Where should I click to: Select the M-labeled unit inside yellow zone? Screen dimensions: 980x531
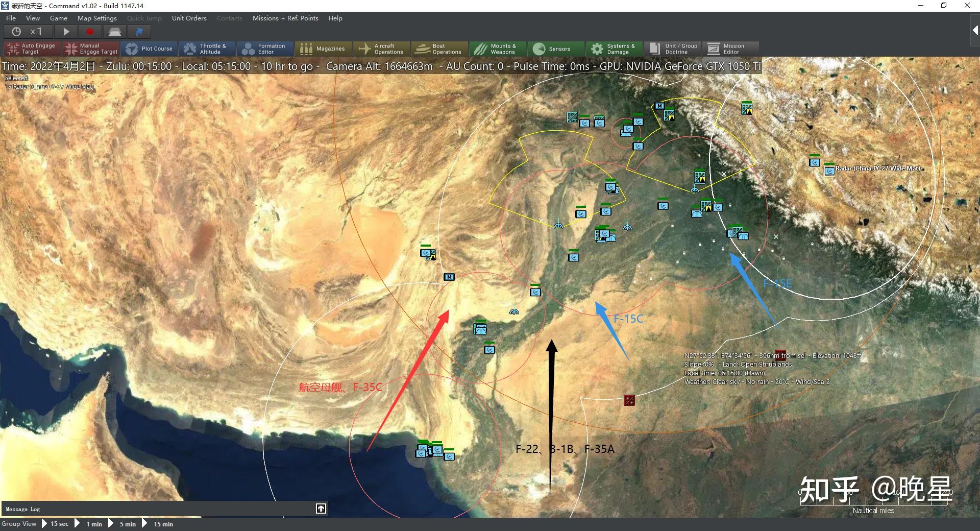tap(659, 106)
